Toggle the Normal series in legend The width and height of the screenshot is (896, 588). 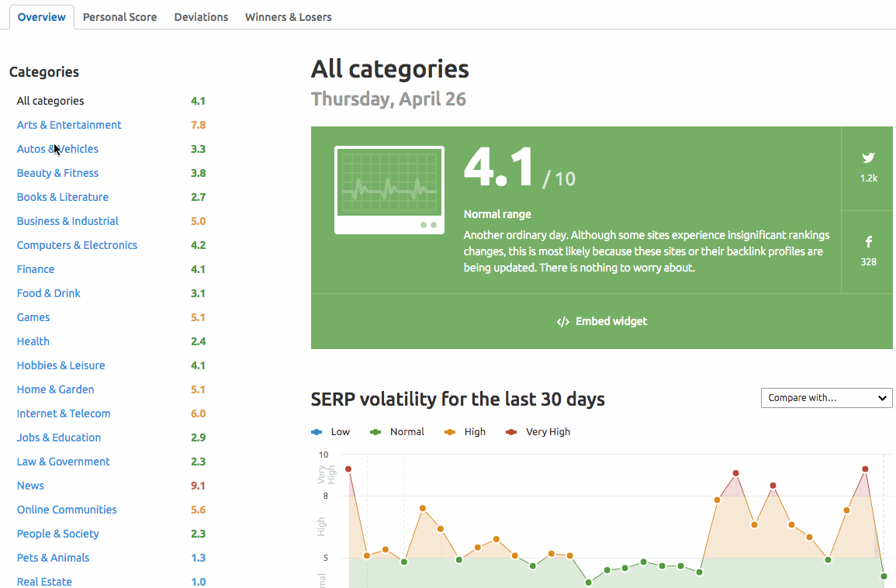point(398,432)
